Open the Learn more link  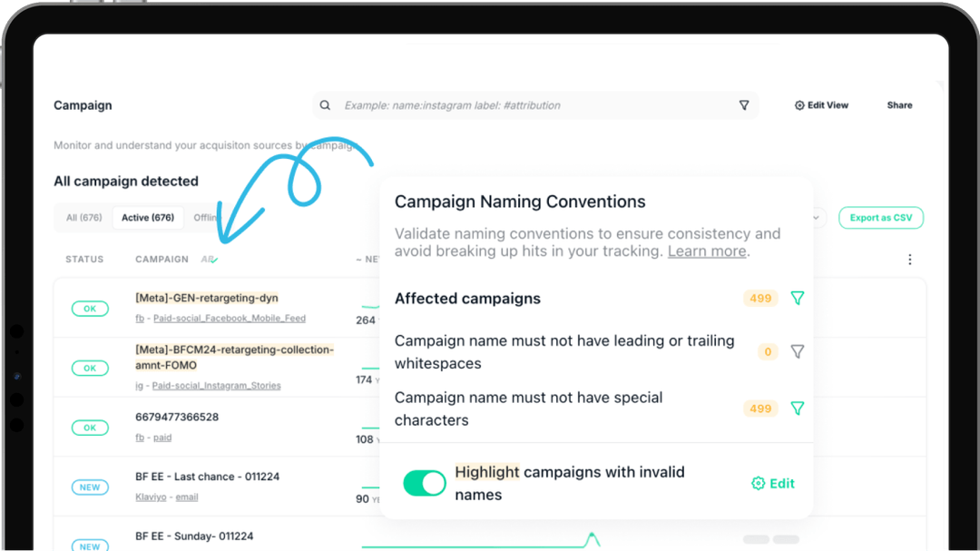coord(706,251)
